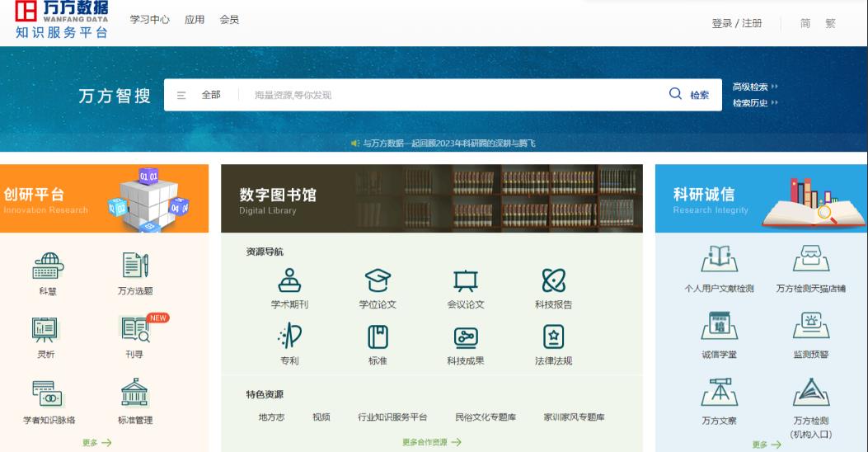Open the 地方志 special resource
The image size is (868, 452).
[271, 417]
